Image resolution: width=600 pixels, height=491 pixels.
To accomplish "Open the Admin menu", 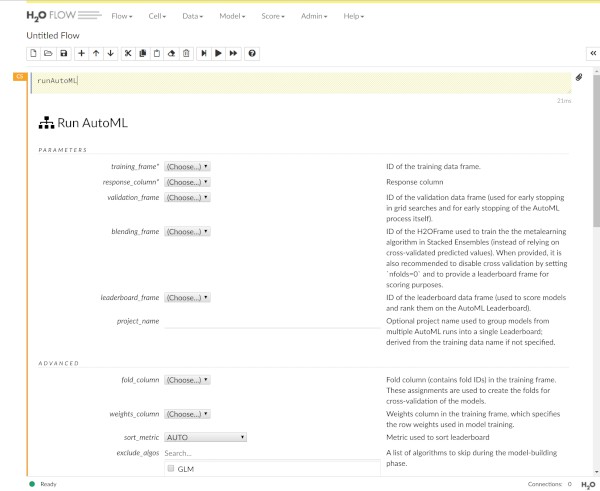I will pos(314,16).
